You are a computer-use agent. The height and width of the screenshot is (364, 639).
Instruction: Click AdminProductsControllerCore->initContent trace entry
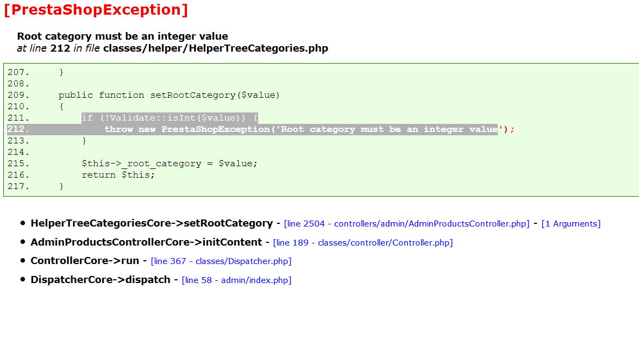tap(146, 242)
